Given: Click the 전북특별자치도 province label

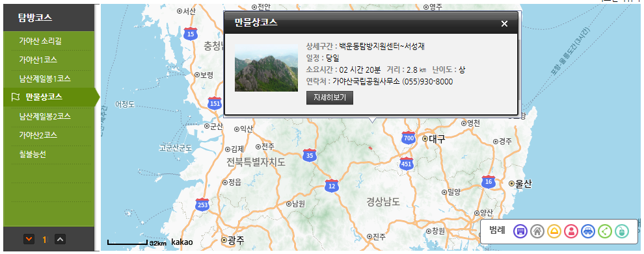Looking at the screenshot, I should click(x=256, y=162).
